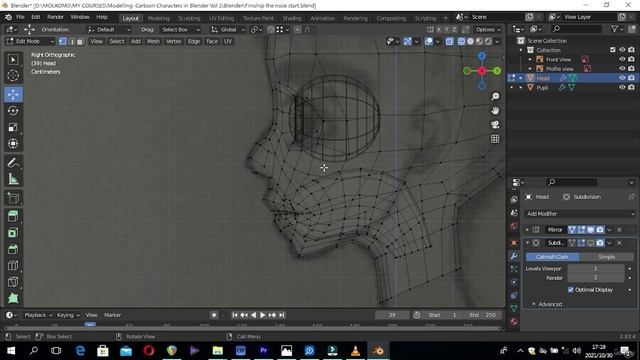This screenshot has width=640, height=360.
Task: Open Edit Mode dropdown
Action: tap(30, 41)
